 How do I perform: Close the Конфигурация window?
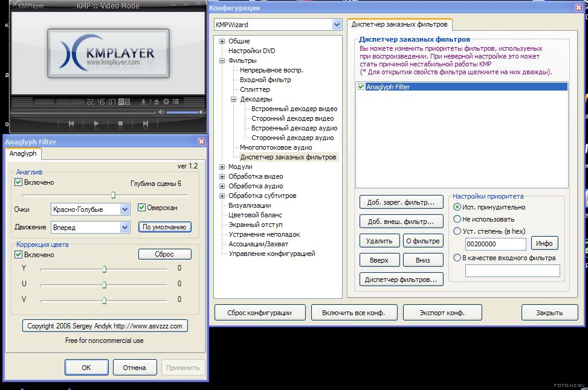(x=578, y=7)
